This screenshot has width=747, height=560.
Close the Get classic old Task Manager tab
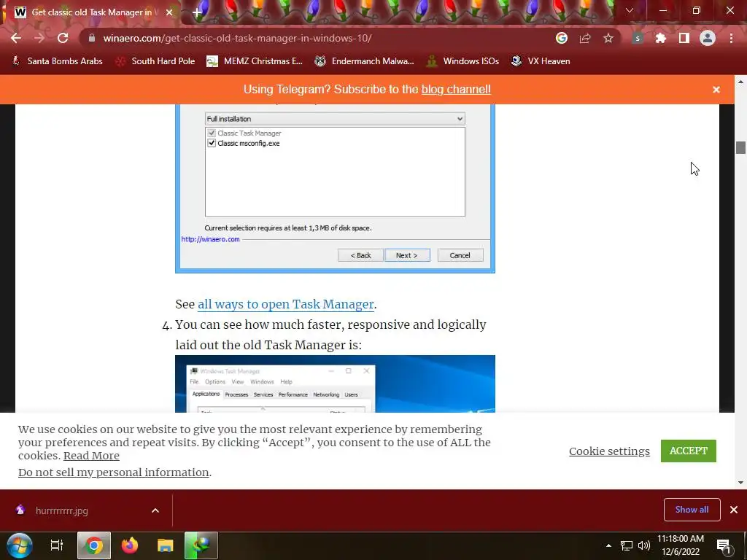click(169, 12)
